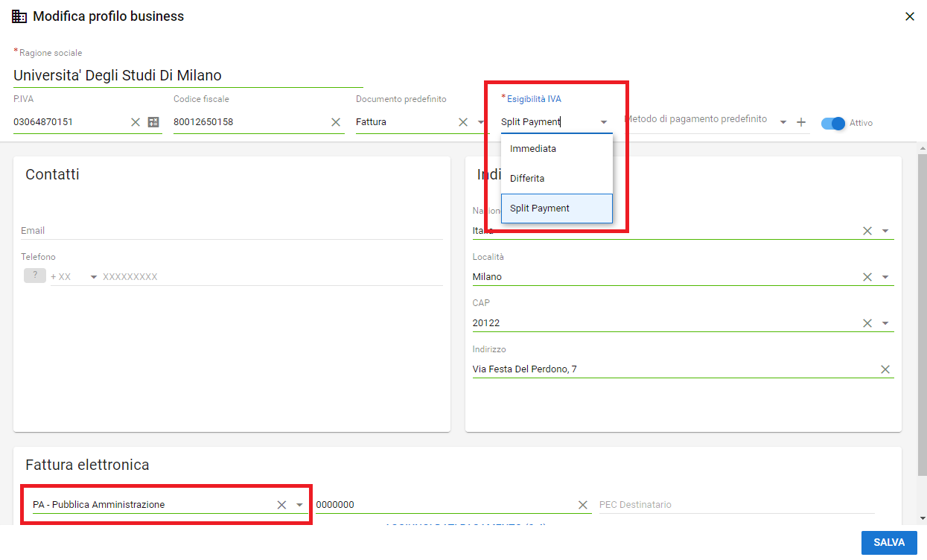
Task: Focus the Email input field
Action: coord(232,231)
